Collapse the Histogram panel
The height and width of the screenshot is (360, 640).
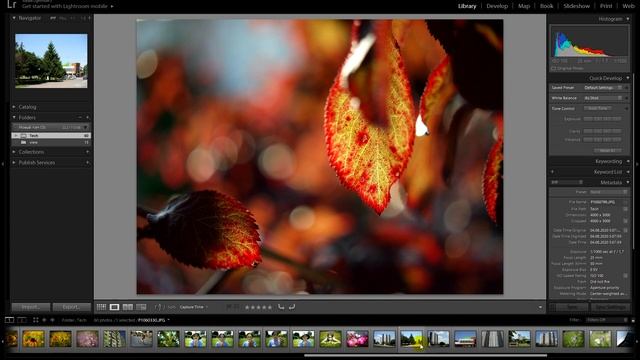click(628, 19)
